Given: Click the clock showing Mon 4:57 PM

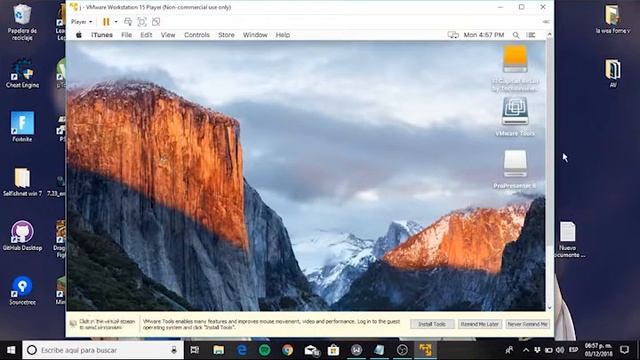Looking at the screenshot, I should pyautogui.click(x=484, y=35).
